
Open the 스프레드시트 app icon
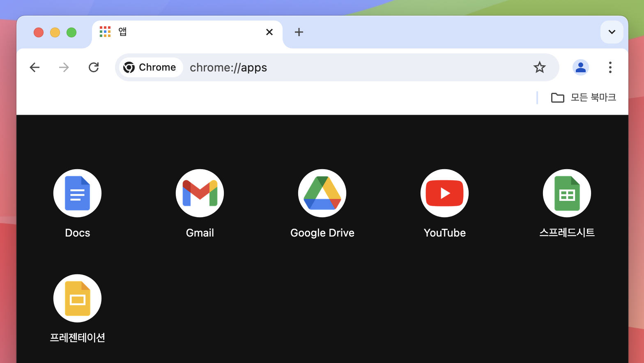pos(567,193)
